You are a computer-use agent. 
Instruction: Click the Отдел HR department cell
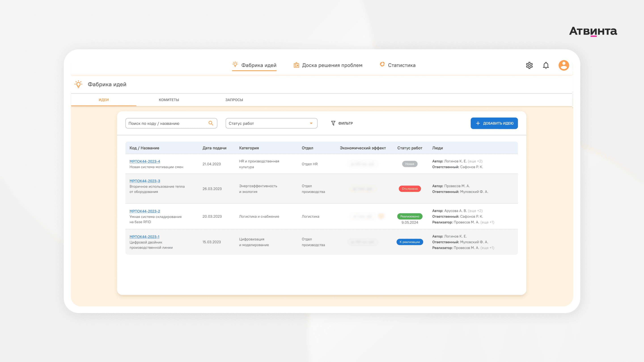pyautogui.click(x=309, y=164)
